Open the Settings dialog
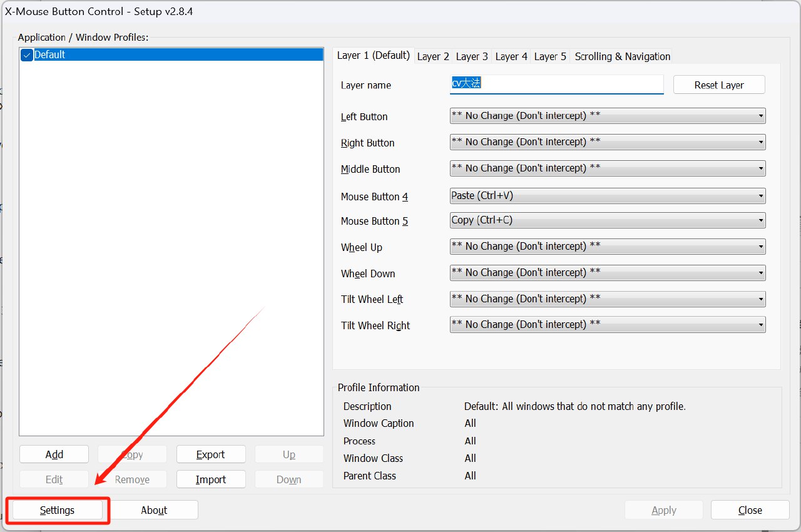The width and height of the screenshot is (801, 532). pos(57,510)
